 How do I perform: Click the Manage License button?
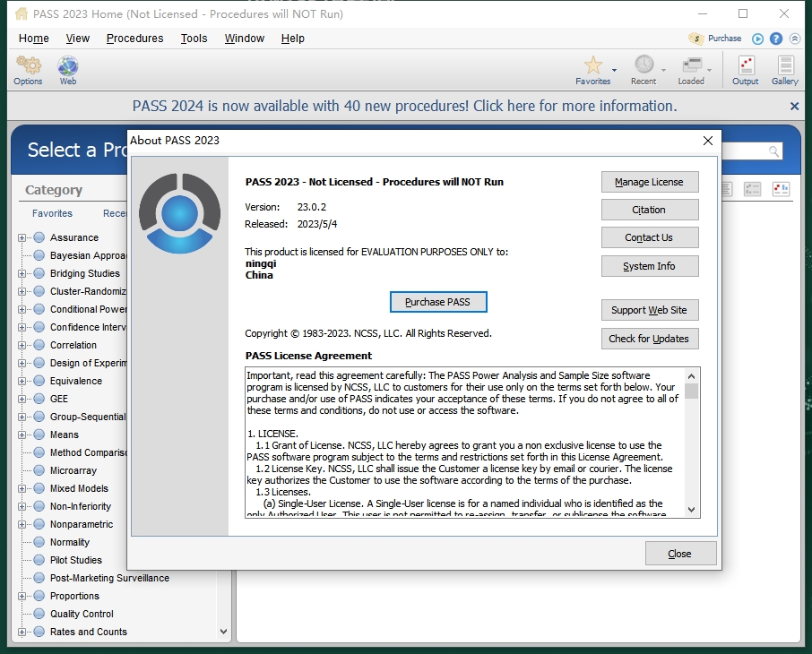click(x=650, y=182)
